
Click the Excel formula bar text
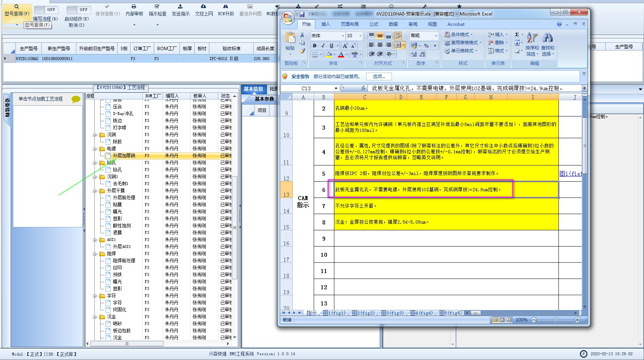(x=467, y=88)
